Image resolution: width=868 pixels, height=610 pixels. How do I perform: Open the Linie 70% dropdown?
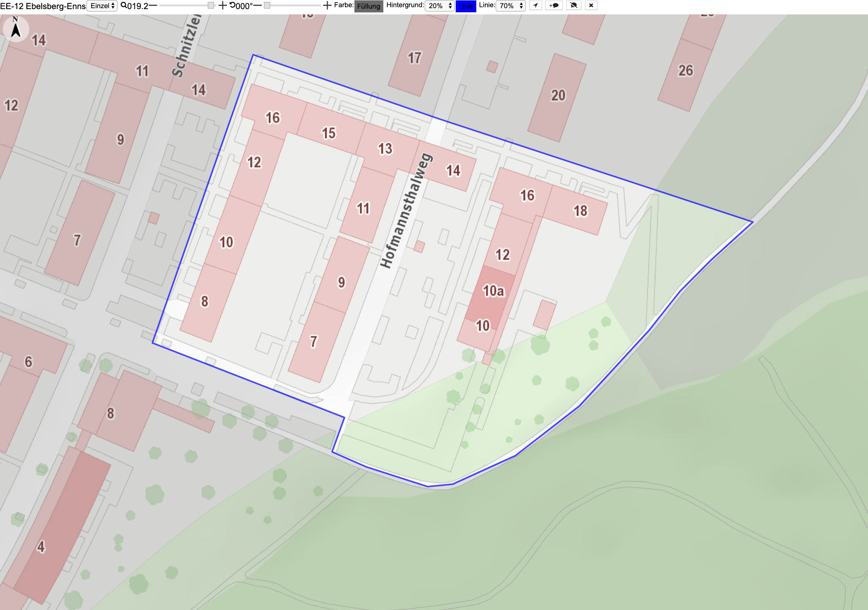[x=511, y=6]
